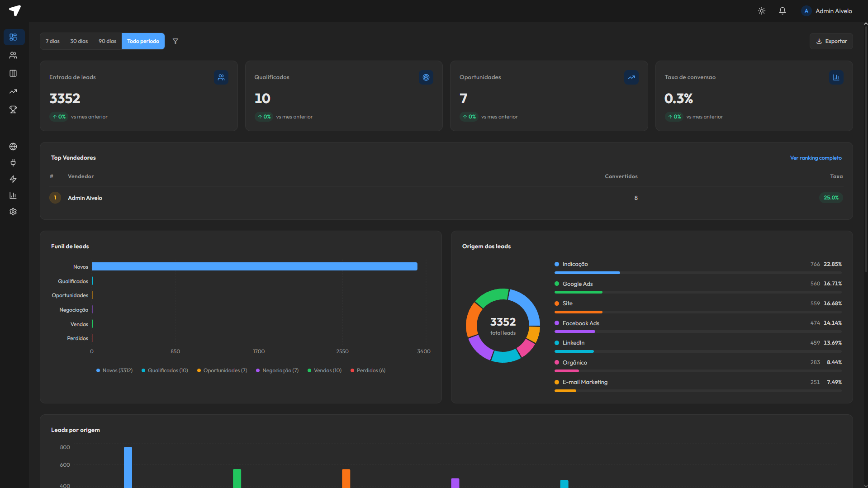Toggle Perdidos series in funnel legend
Viewport: 868px width, 488px height.
coord(368,370)
